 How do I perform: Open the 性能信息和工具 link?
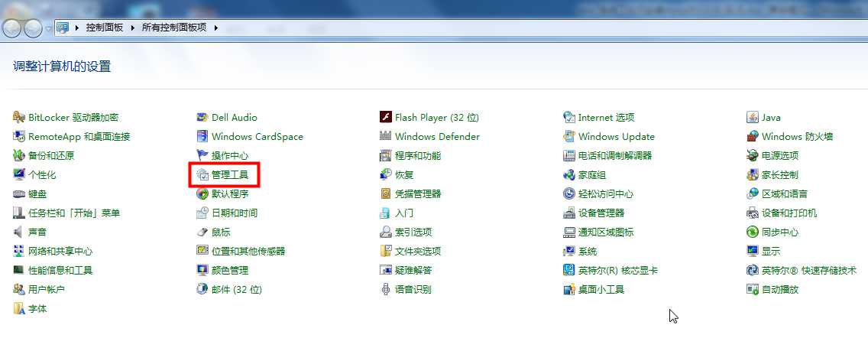click(60, 270)
